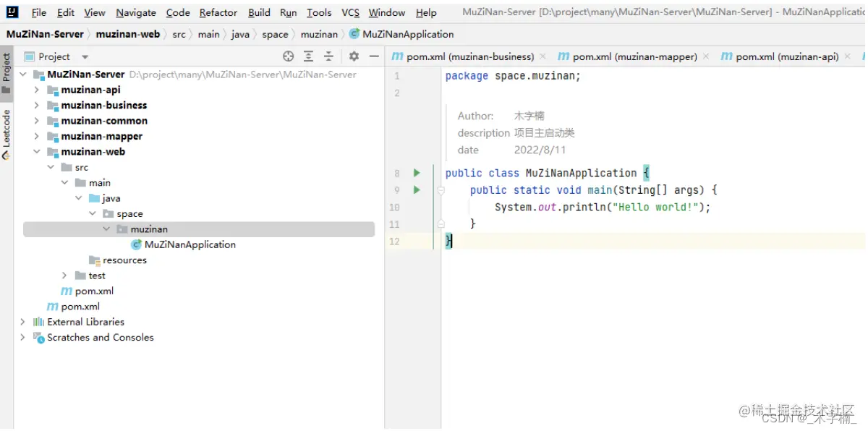This screenshot has height=431, width=868.
Task: Click the MuZiNanApplication class icon in tree
Action: tap(136, 244)
